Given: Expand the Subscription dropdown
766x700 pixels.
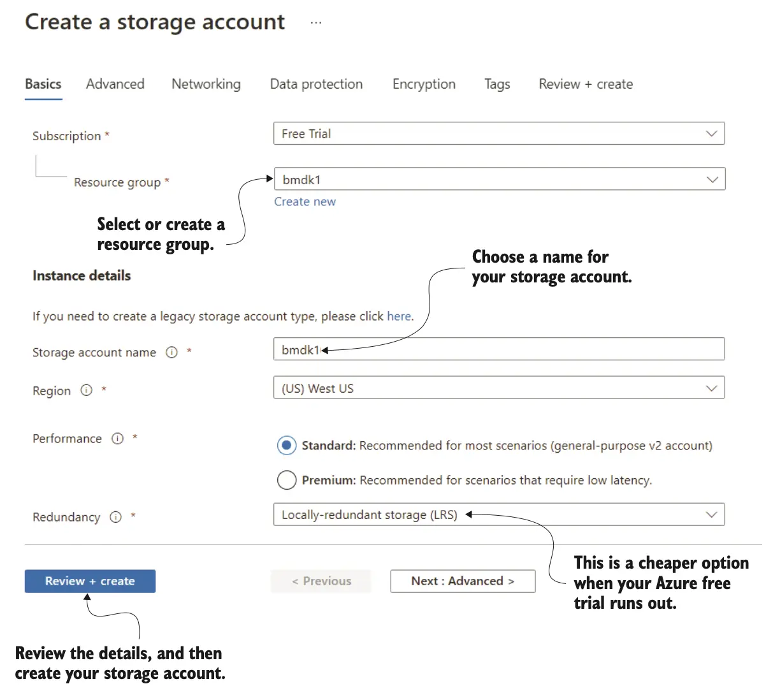Looking at the screenshot, I should tap(498, 134).
